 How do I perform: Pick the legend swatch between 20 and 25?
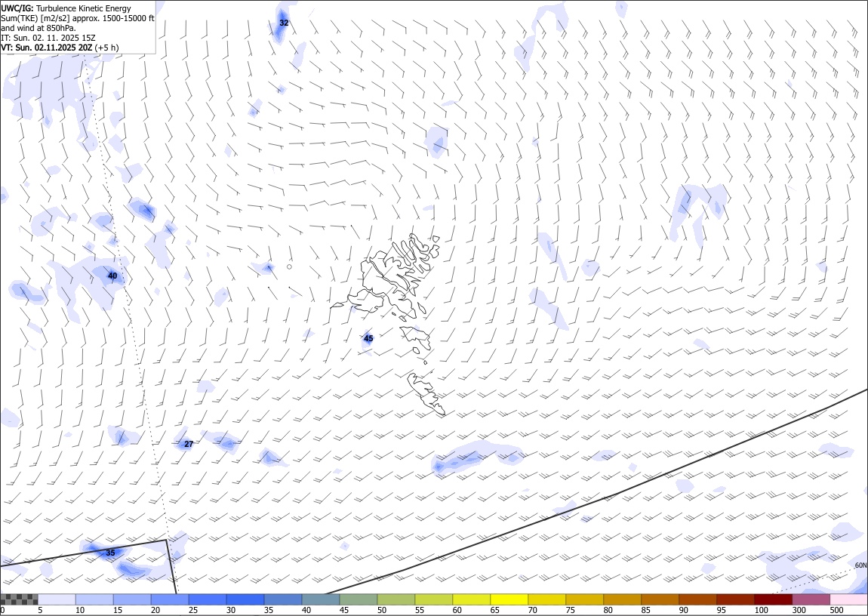click(170, 599)
